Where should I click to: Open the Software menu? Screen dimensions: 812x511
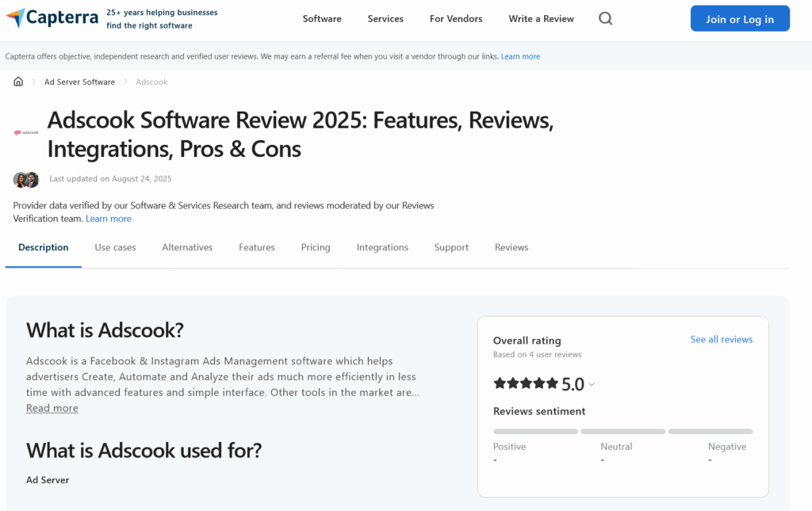322,19
